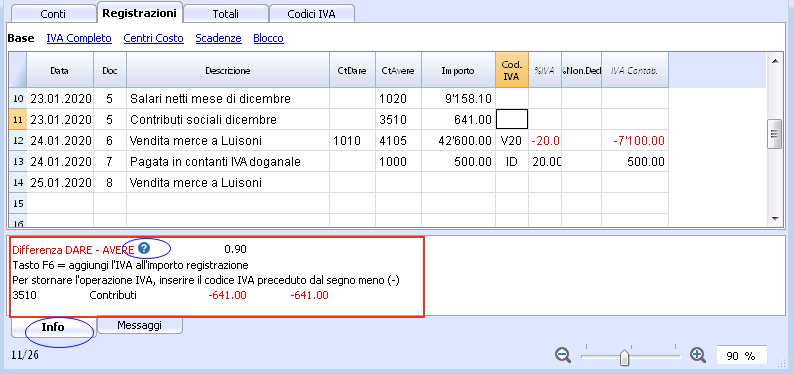
Task: Click the table scroll up arrow
Action: (x=774, y=61)
